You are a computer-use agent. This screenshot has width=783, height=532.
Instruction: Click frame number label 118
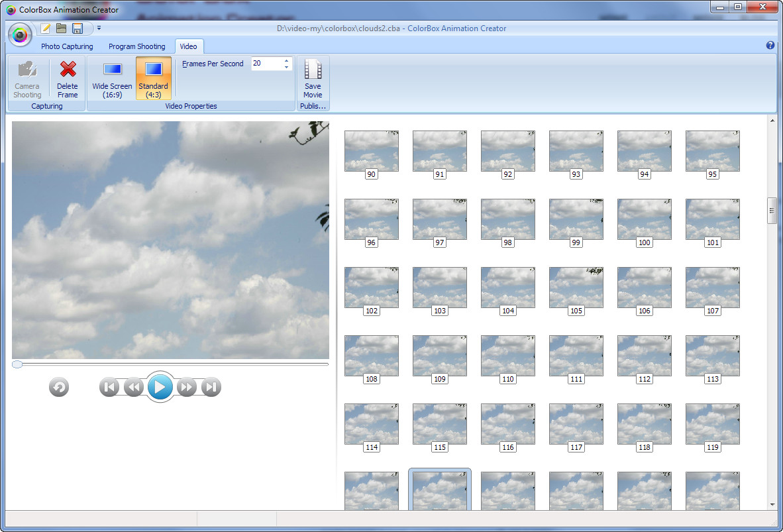point(644,447)
